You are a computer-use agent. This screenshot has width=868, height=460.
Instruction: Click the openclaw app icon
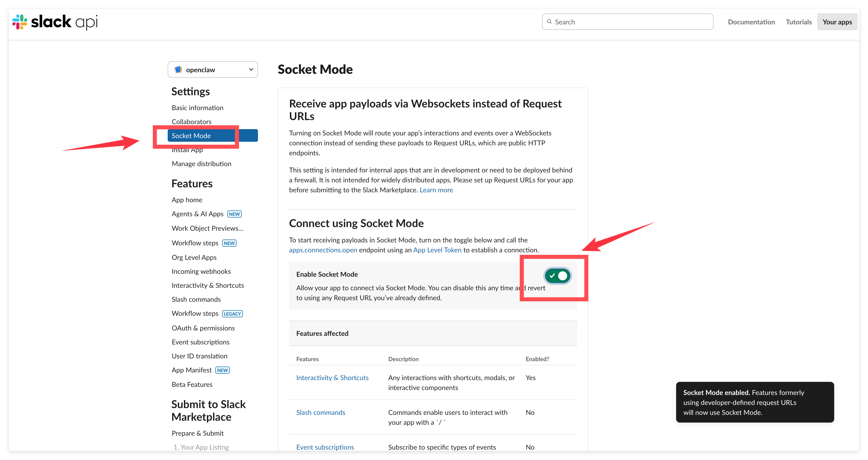pyautogui.click(x=178, y=70)
